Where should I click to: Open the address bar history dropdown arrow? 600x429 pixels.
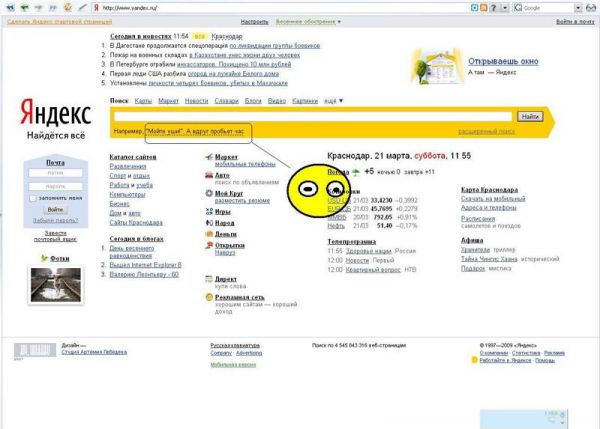tap(505, 7)
